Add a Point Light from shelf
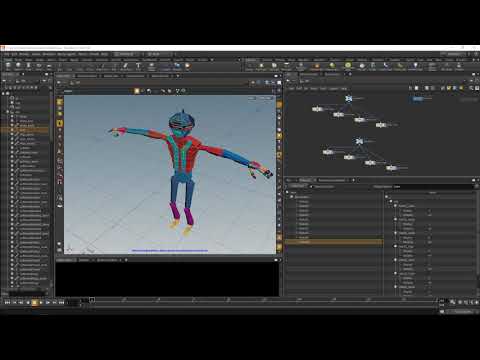 coord(262,66)
